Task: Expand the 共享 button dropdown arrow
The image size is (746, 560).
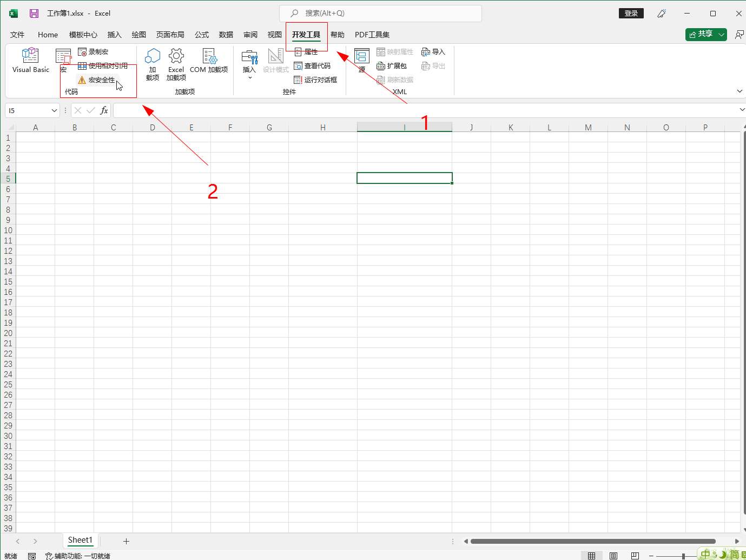Action: pos(722,34)
